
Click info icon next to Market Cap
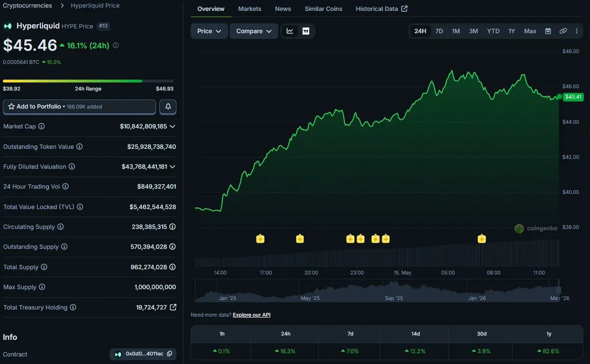[41, 126]
